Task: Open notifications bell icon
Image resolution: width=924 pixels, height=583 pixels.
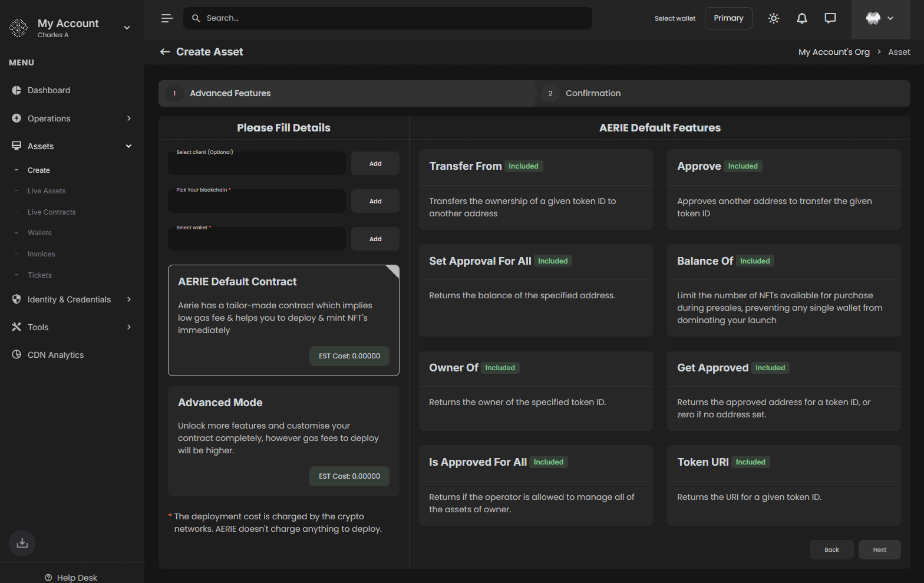Action: [802, 18]
